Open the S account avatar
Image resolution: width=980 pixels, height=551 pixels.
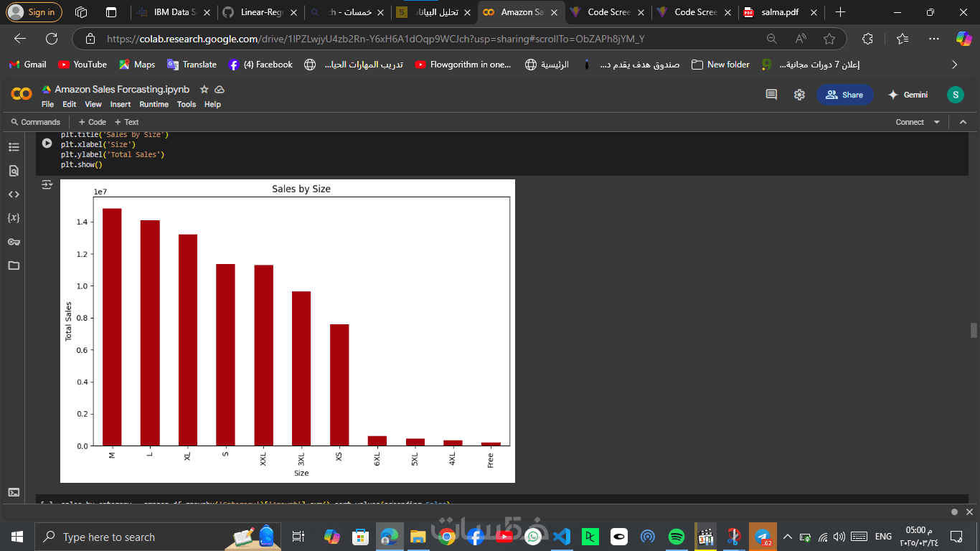(956, 95)
